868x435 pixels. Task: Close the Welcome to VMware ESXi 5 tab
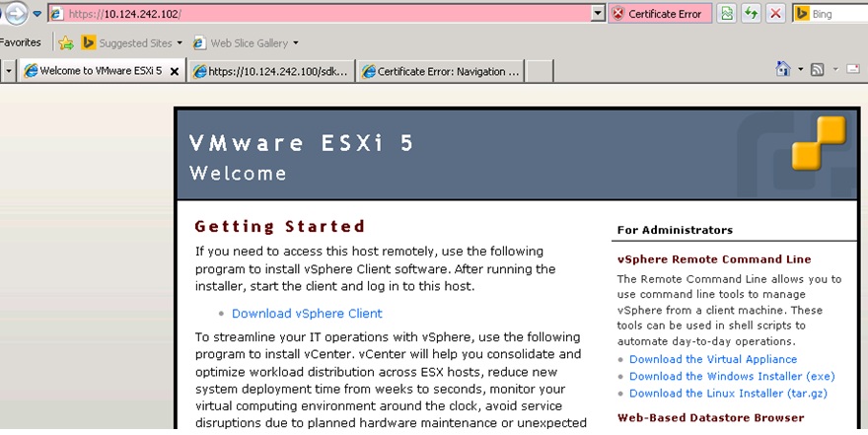pyautogui.click(x=175, y=71)
